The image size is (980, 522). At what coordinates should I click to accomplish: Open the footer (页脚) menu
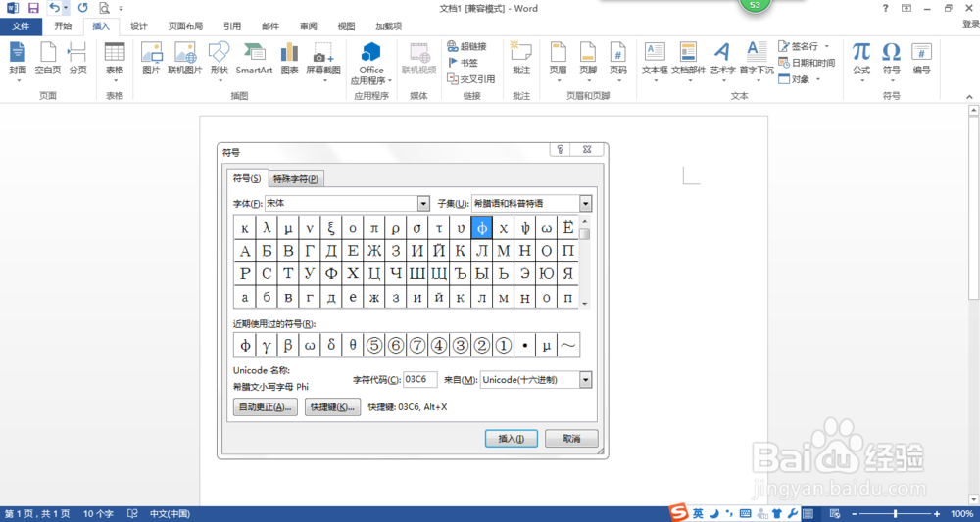point(588,61)
